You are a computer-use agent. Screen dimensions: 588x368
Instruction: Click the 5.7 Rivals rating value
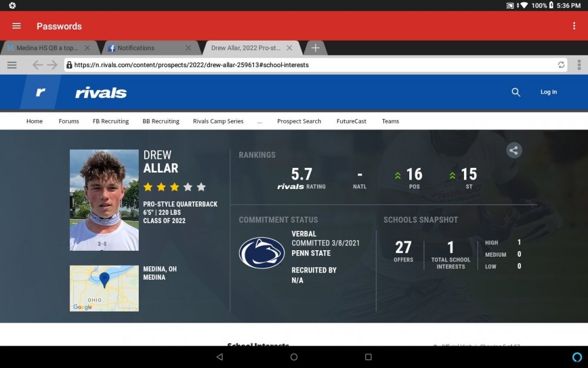point(302,174)
